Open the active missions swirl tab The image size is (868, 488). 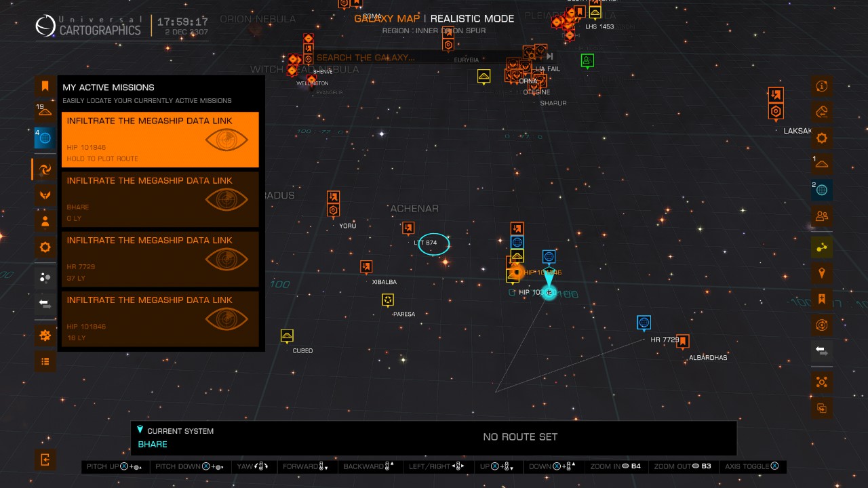coord(45,169)
